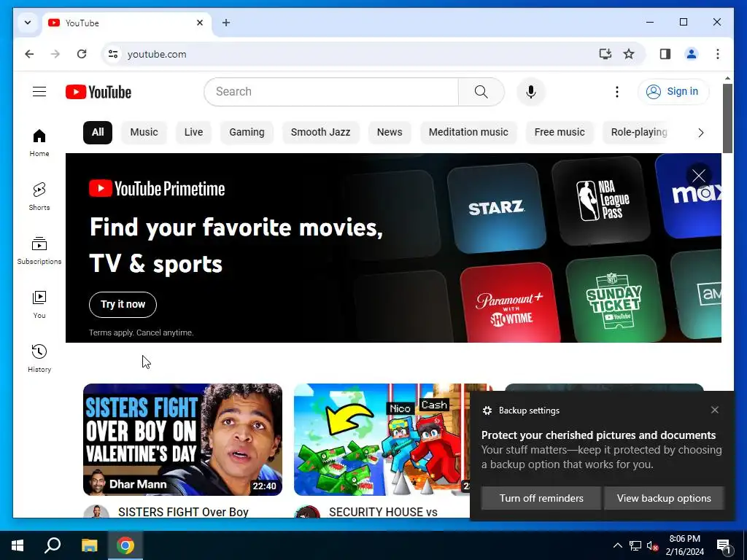Image resolution: width=747 pixels, height=560 pixels.
Task: Click the YouTube logo
Action: coord(98,92)
